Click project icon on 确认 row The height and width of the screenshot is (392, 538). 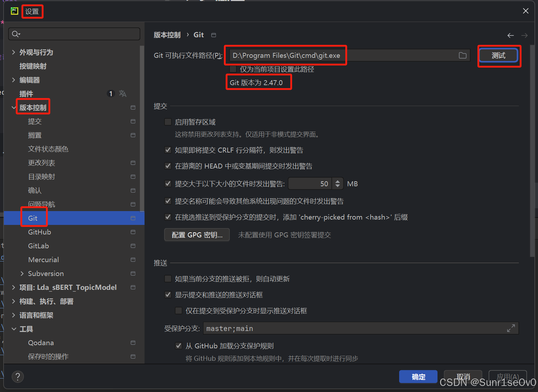133,191
